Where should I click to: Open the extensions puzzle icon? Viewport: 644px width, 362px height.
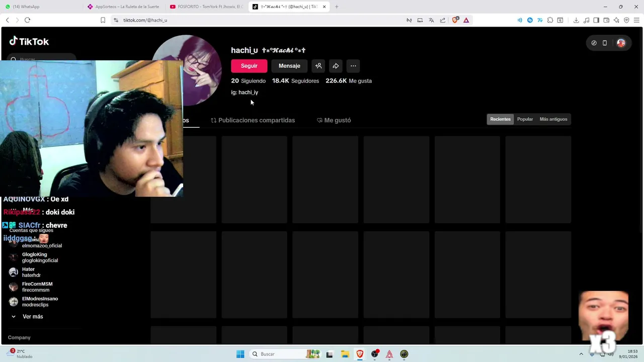tap(550, 20)
